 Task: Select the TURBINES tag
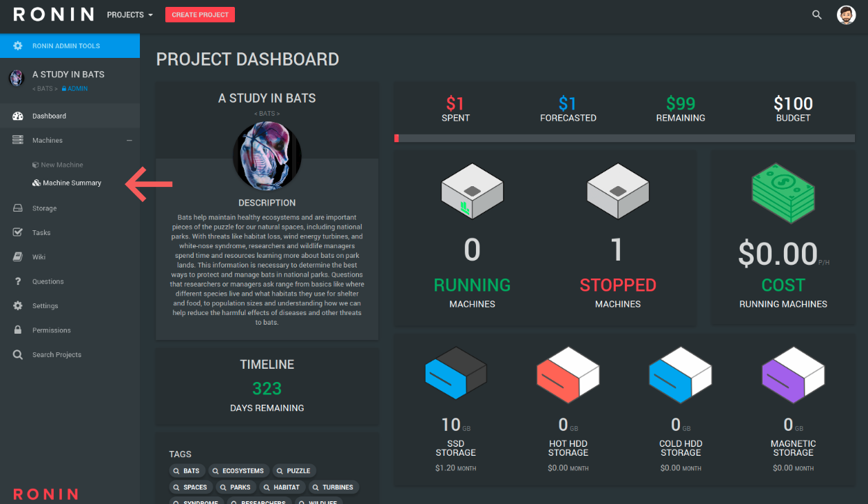tap(333, 487)
